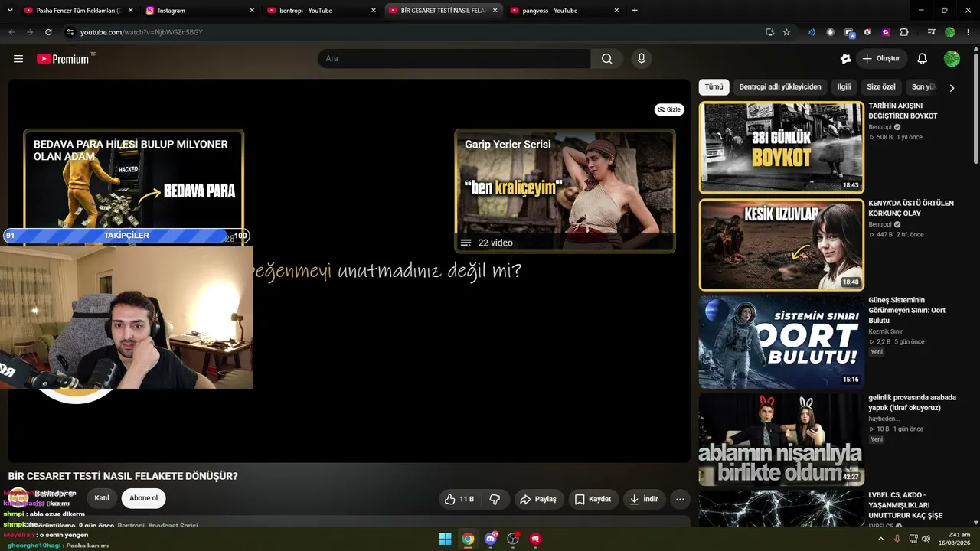
Task: Open the BEDAVA PARA HİLESİ end-screen video
Action: (x=134, y=180)
